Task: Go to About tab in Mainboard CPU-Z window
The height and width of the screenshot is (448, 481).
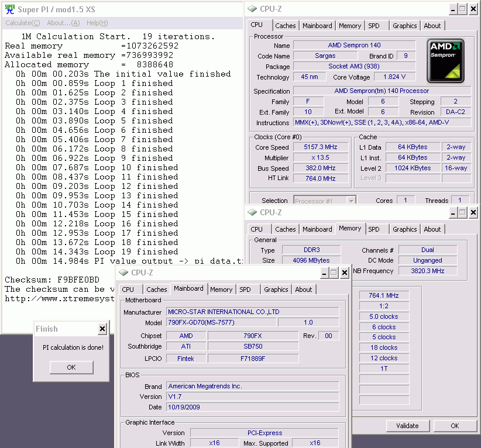Action: pyautogui.click(x=303, y=290)
